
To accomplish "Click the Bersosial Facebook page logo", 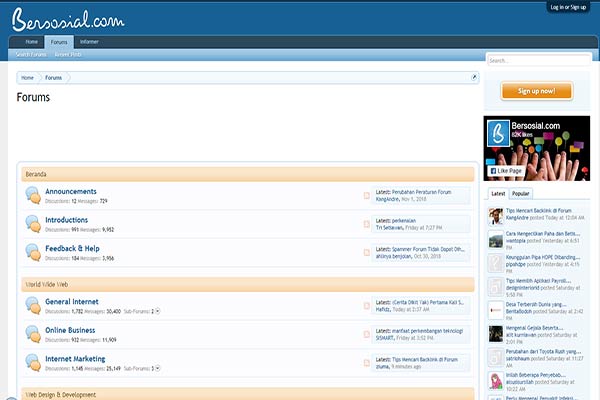I will click(x=498, y=134).
